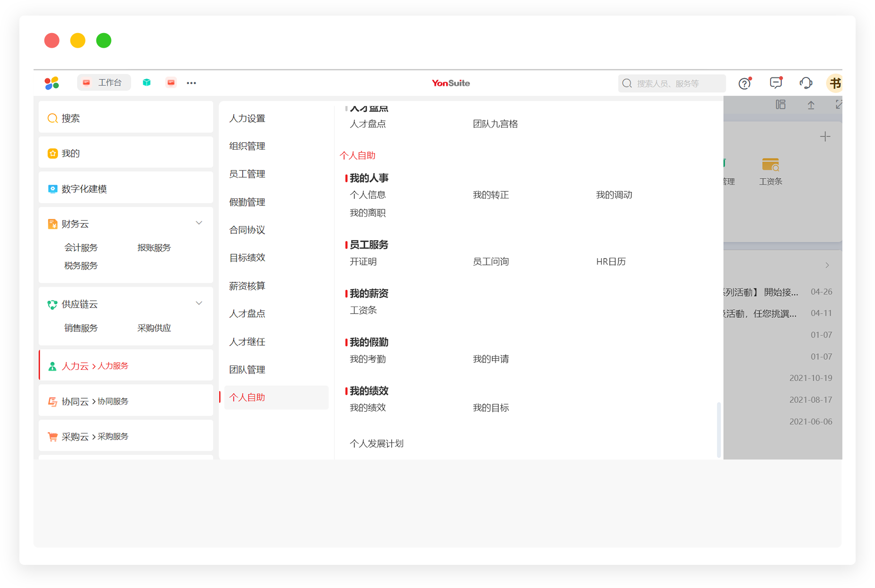
Task: Expand the news list chevron on the right
Action: (827, 265)
